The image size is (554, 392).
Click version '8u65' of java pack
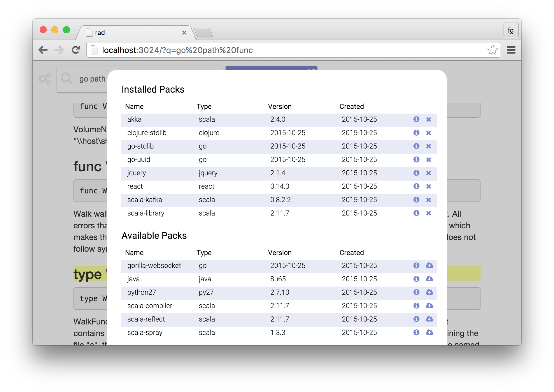[278, 279]
